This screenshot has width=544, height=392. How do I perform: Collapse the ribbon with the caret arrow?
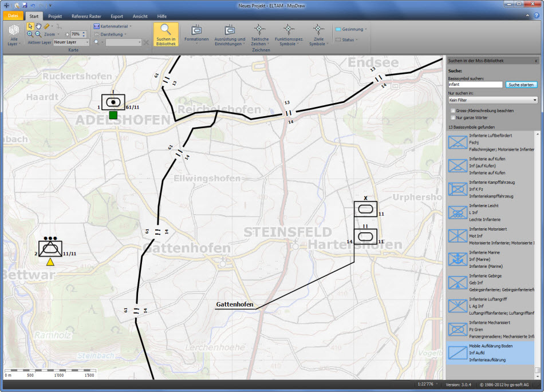[527, 15]
